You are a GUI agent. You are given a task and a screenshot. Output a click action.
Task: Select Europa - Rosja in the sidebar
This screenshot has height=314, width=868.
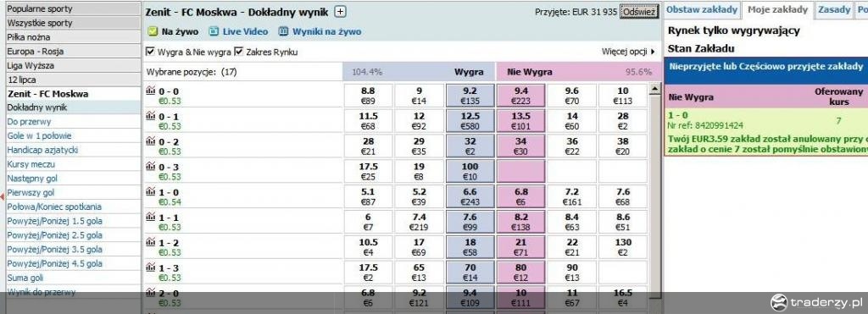point(73,51)
